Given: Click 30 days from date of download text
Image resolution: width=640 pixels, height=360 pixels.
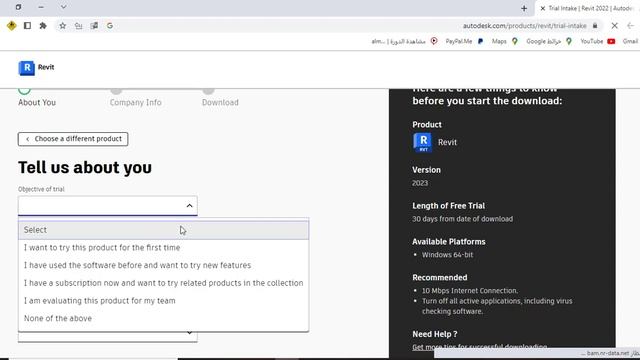Looking at the screenshot, I should [x=462, y=219].
